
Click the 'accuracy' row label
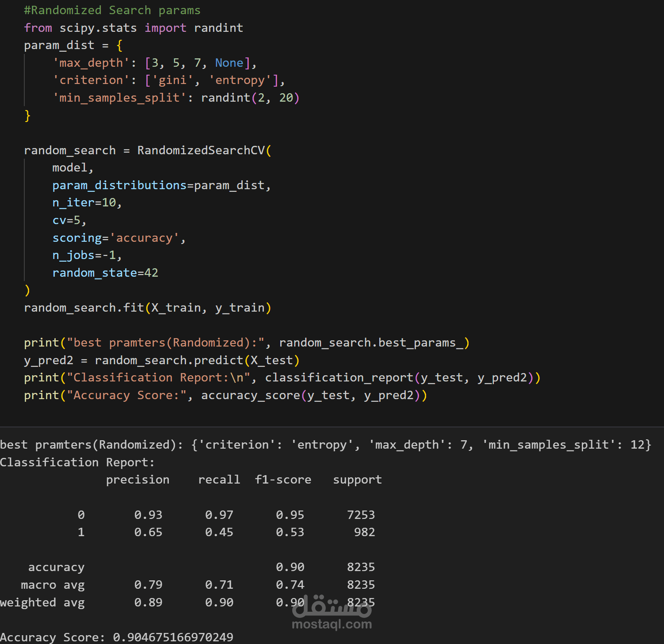[x=56, y=567]
